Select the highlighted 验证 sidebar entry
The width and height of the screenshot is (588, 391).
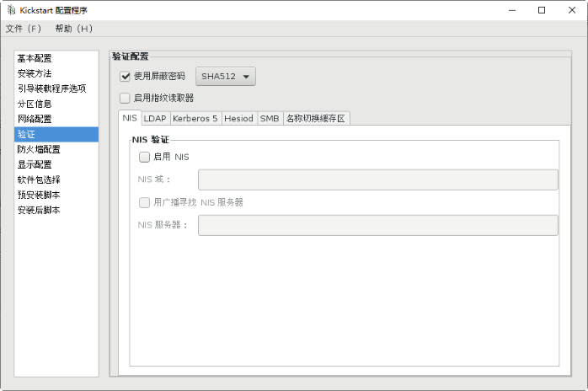point(56,134)
